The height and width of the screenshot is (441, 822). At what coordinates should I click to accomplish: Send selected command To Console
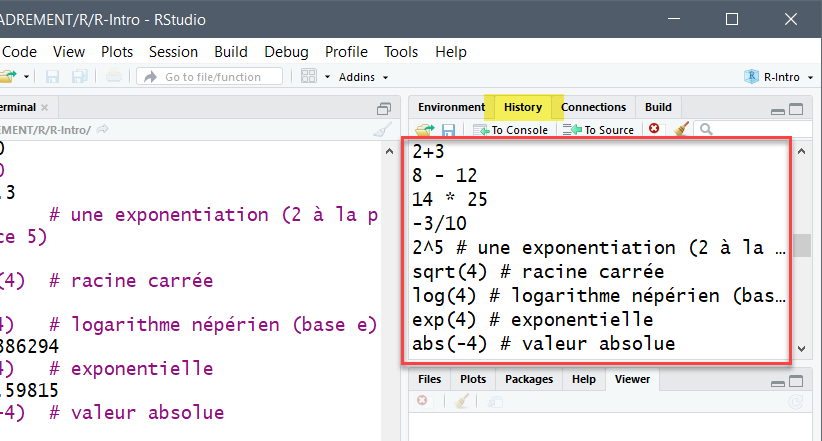pyautogui.click(x=512, y=130)
